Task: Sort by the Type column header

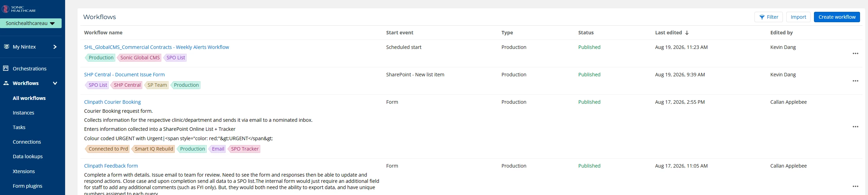Action: click(507, 33)
